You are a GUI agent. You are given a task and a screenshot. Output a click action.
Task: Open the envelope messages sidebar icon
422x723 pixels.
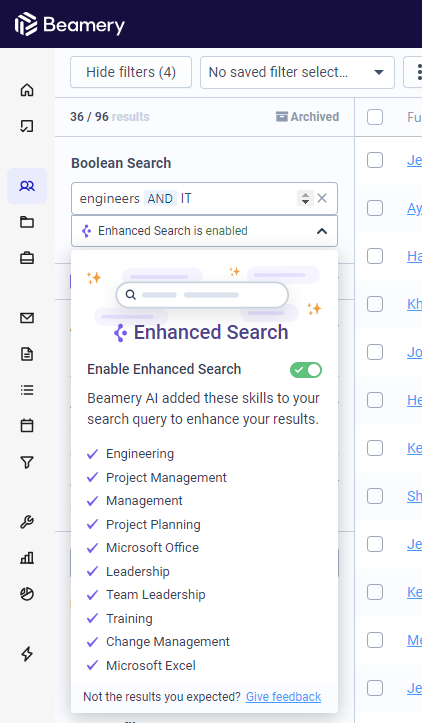pos(27,318)
